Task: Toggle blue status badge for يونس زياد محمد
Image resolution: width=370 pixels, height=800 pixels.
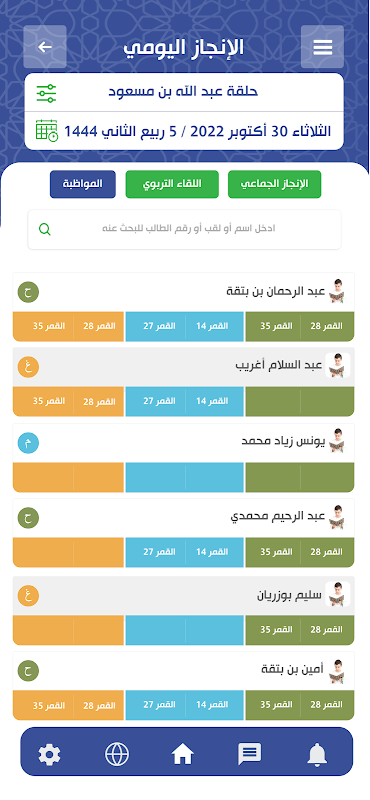Action: click(29, 443)
